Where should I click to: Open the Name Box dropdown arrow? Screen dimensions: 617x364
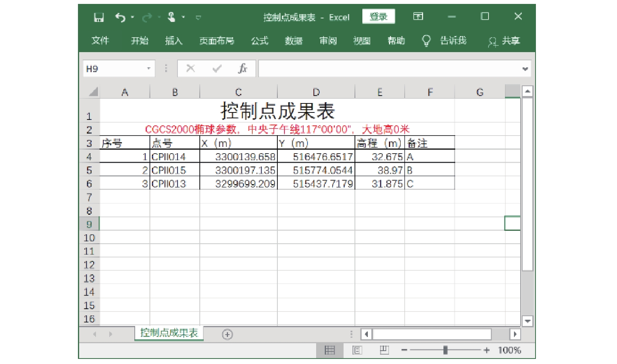coord(148,69)
